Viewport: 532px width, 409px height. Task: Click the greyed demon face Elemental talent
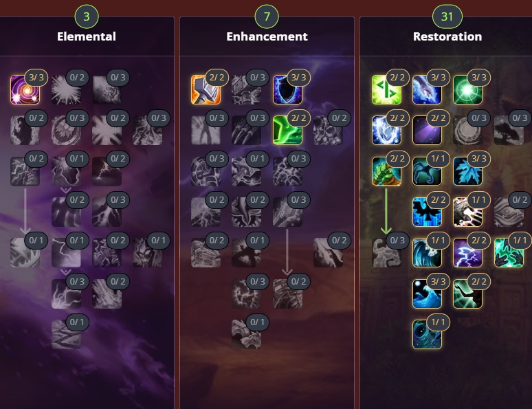point(147,252)
